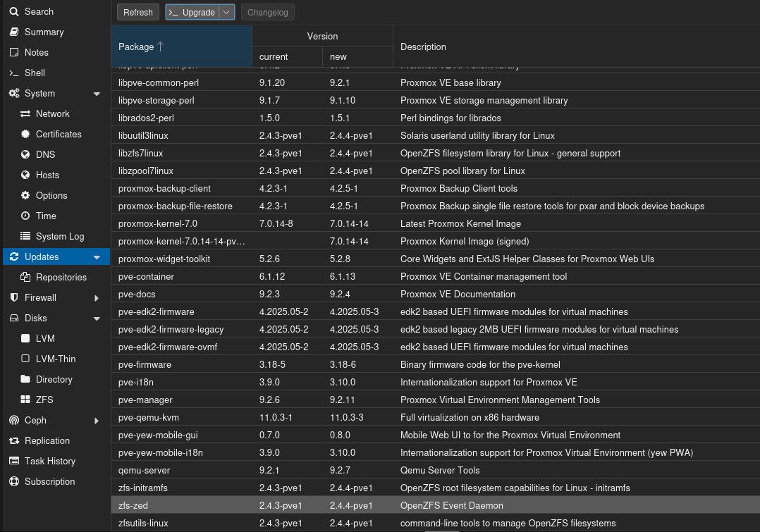This screenshot has height=532, width=760.
Task: Click the Repositories files icon
Action: pyautogui.click(x=25, y=277)
